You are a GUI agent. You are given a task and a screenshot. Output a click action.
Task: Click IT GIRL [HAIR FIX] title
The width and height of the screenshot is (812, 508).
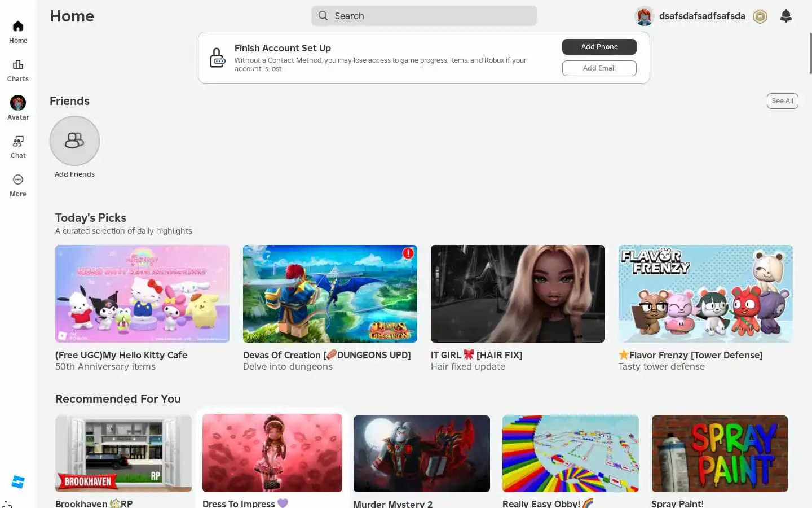click(476, 355)
